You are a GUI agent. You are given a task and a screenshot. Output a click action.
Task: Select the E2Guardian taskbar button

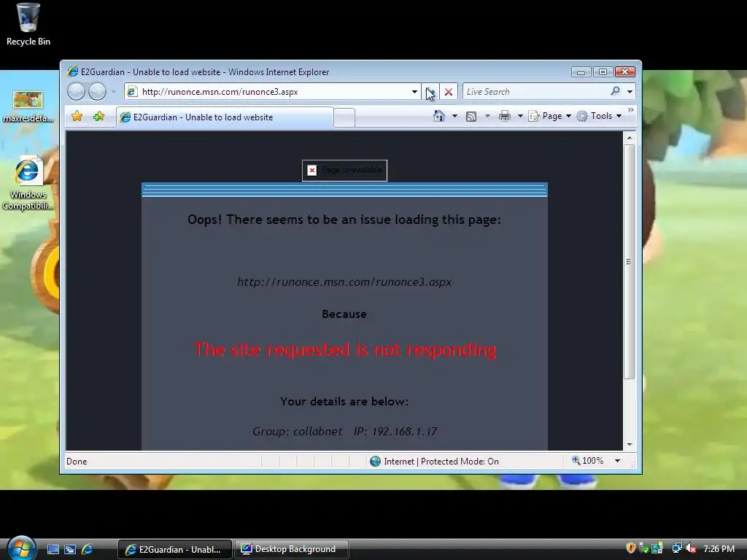click(175, 549)
